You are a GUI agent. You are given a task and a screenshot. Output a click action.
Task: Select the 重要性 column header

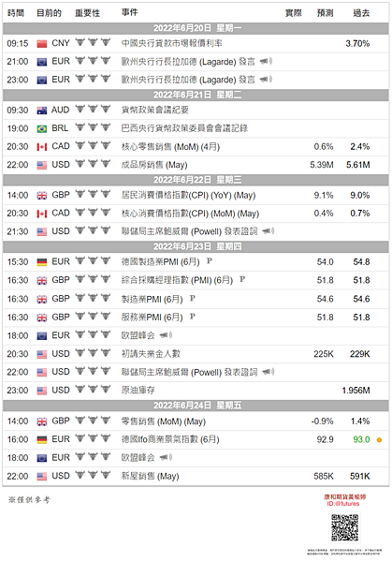click(x=87, y=13)
